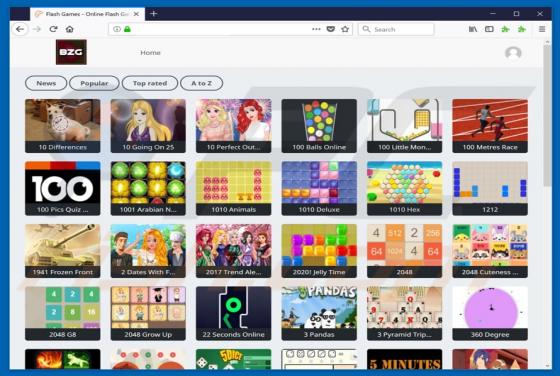Viewport: 560px width, 376px height.
Task: Open the Home navigation link
Action: pyautogui.click(x=150, y=52)
